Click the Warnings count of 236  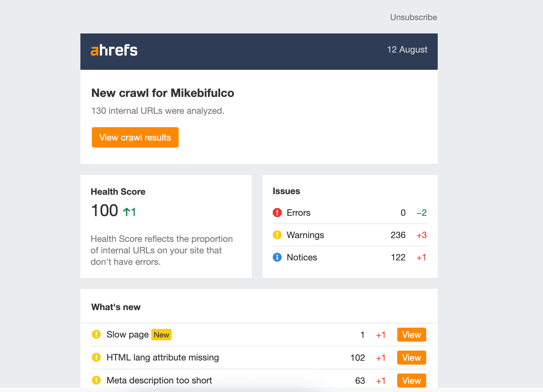click(x=398, y=235)
